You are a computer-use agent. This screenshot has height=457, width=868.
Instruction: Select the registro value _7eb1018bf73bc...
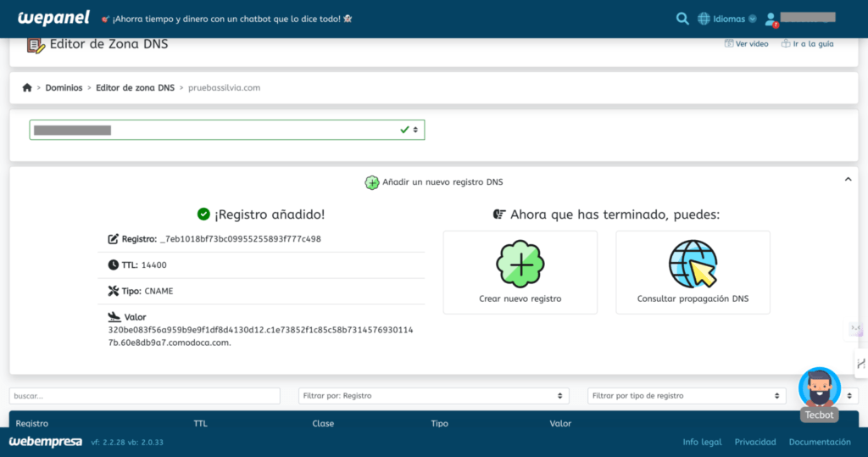[240, 239]
